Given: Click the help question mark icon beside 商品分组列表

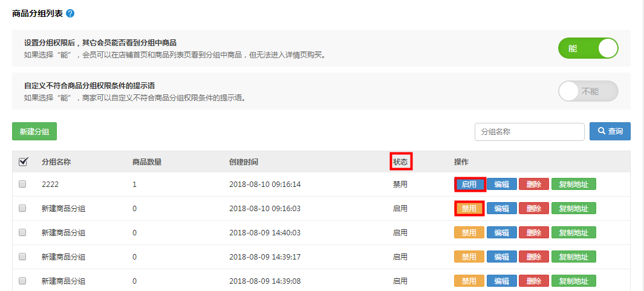Looking at the screenshot, I should click(x=71, y=13).
